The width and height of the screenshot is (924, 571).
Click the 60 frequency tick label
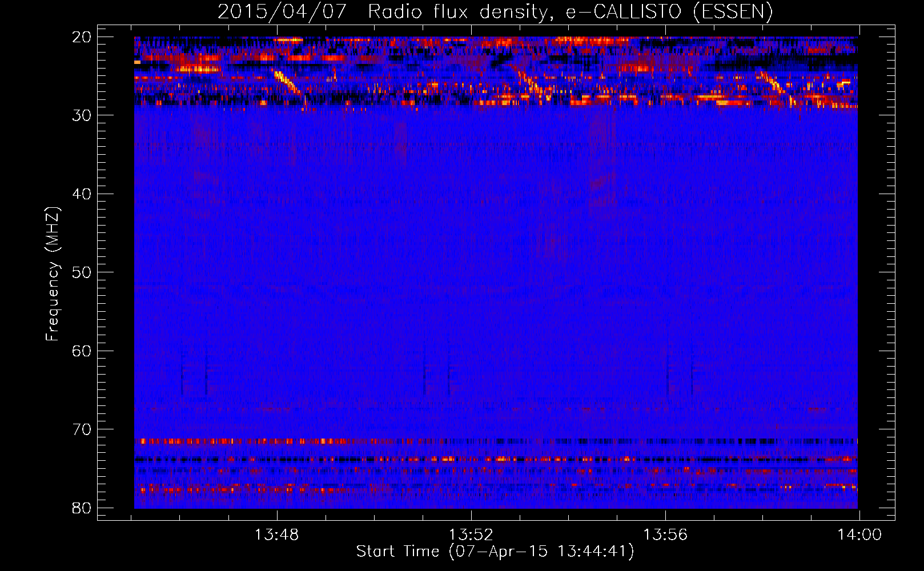pyautogui.click(x=82, y=351)
